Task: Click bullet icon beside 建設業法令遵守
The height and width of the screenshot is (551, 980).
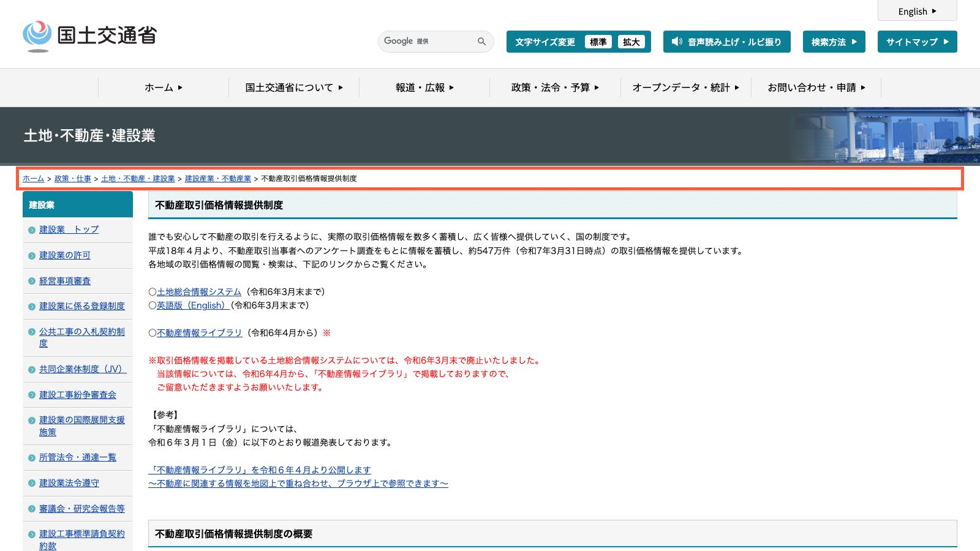Action: (32, 484)
